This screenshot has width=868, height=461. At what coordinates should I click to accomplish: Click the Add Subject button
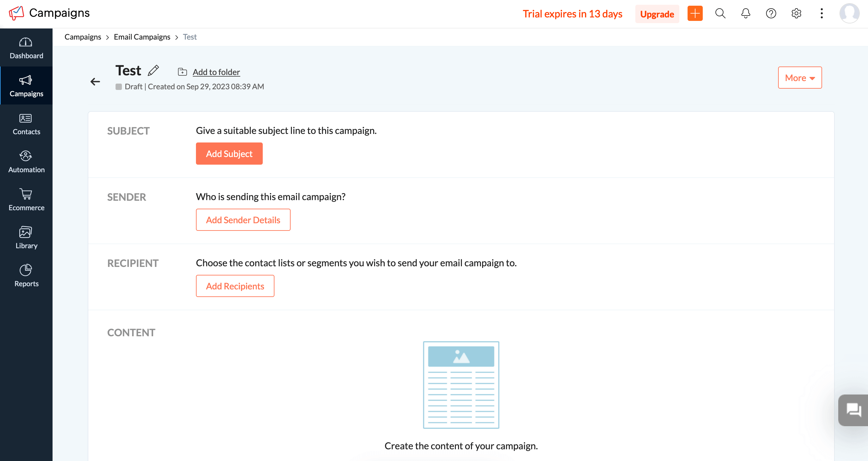click(229, 153)
